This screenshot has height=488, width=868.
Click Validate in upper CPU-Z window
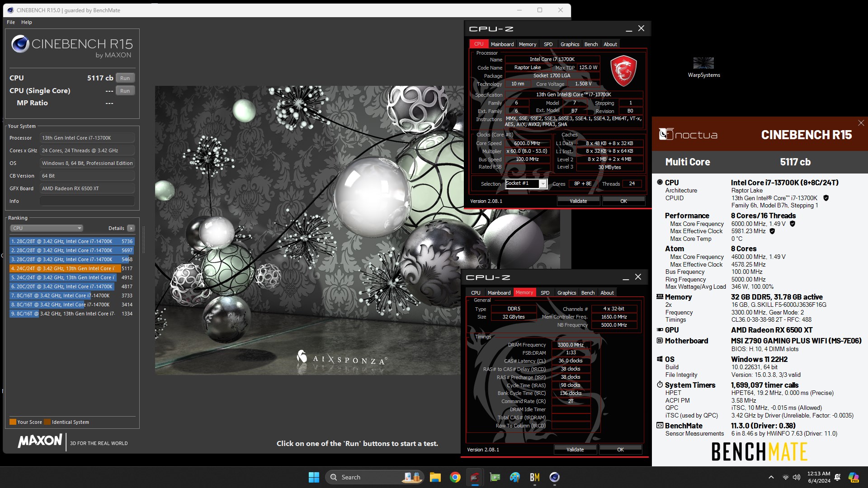pyautogui.click(x=578, y=201)
